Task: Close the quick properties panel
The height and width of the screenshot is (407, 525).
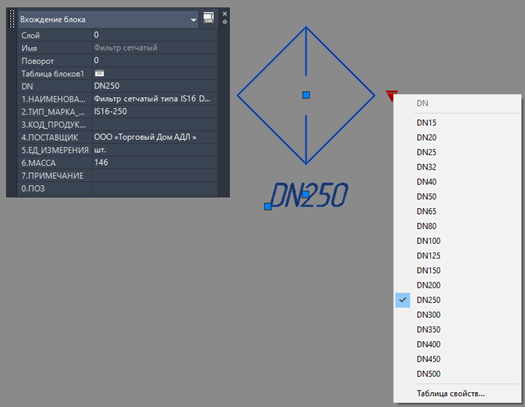Action: point(225,14)
